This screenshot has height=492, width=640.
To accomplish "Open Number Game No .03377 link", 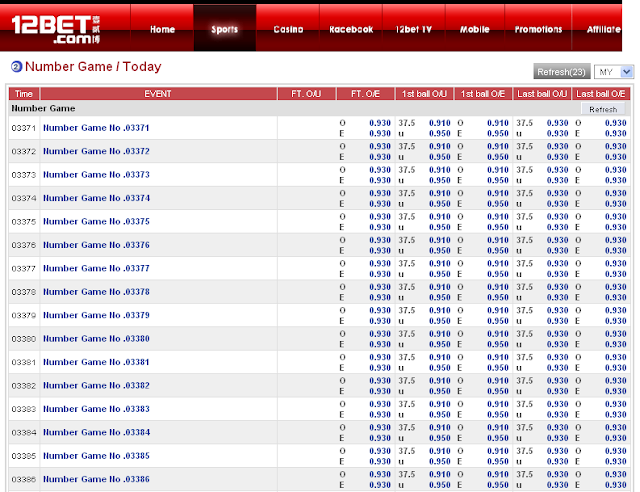I will (x=96, y=268).
